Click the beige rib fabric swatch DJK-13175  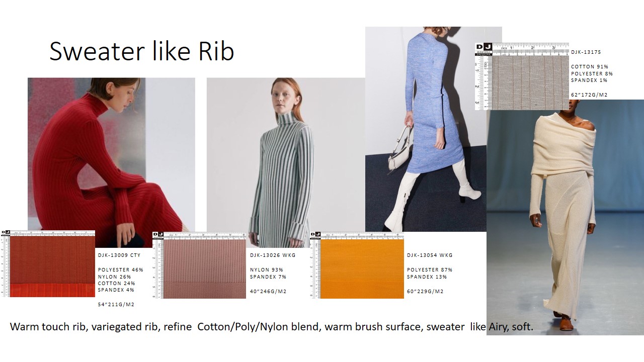click(530, 82)
